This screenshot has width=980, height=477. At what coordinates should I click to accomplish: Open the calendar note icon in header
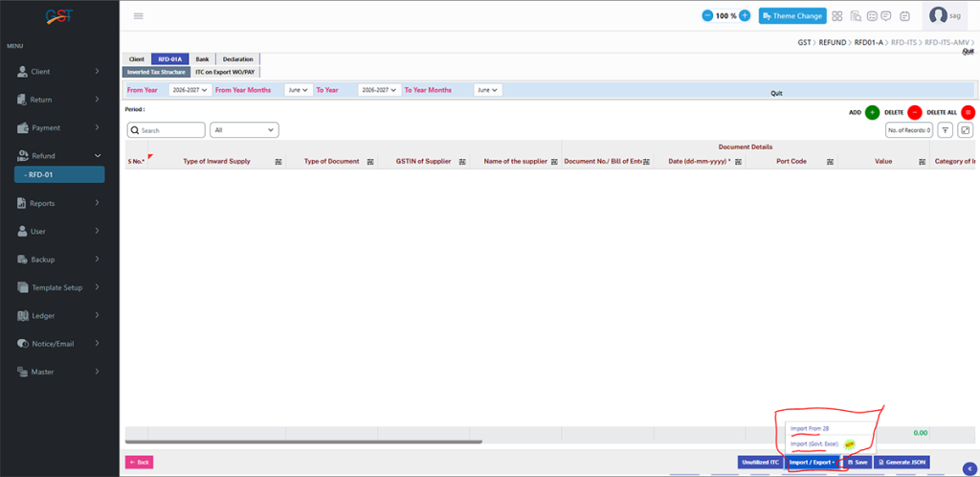click(904, 16)
